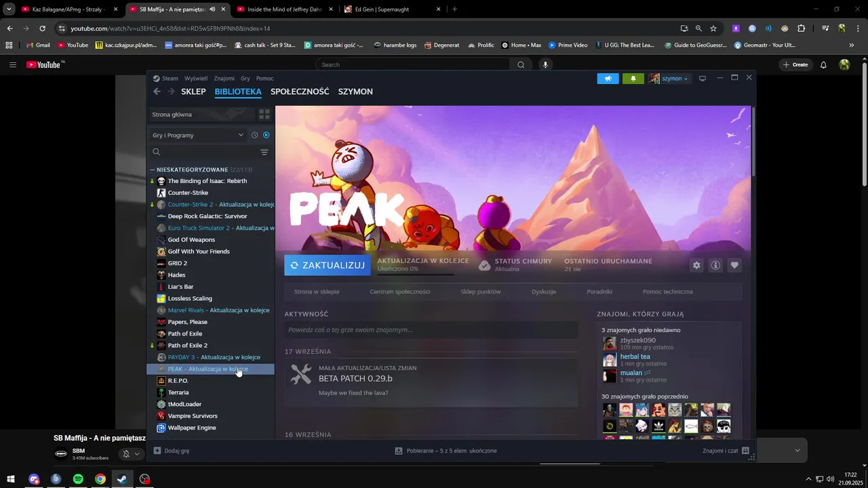Go to SKLEP tab
The image size is (868, 488).
coord(193,91)
